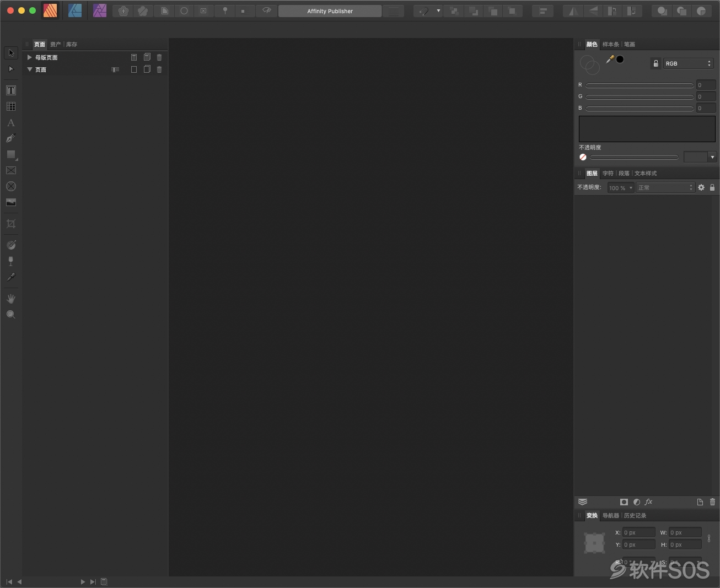Toggle aspect ratio link in Transform

(709, 538)
